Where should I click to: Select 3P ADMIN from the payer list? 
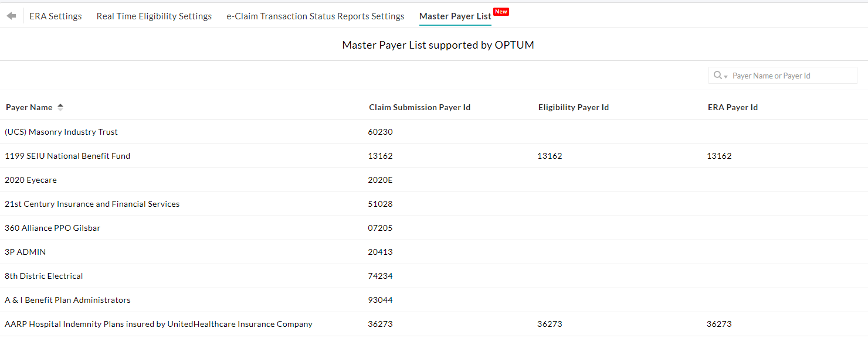click(x=25, y=252)
